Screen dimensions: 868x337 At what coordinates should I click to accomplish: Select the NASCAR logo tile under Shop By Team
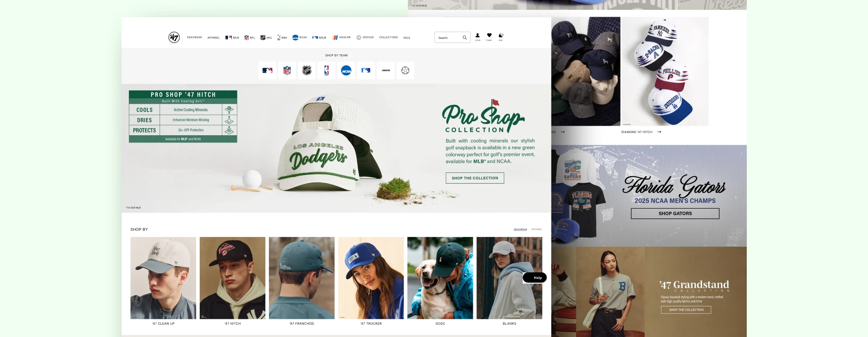coord(386,71)
